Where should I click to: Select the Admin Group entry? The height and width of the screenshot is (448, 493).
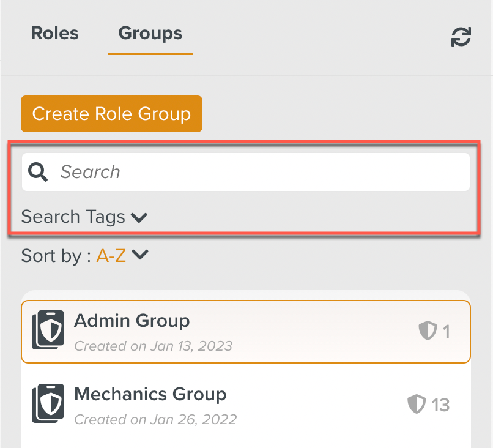(245, 329)
